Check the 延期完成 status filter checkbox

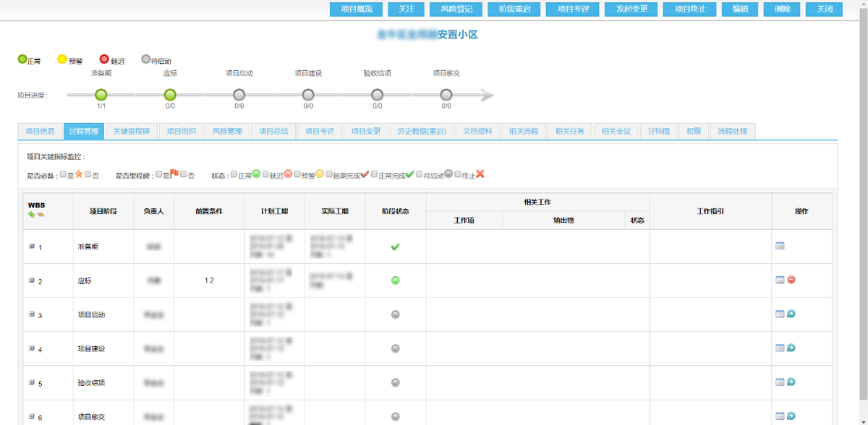[329, 174]
